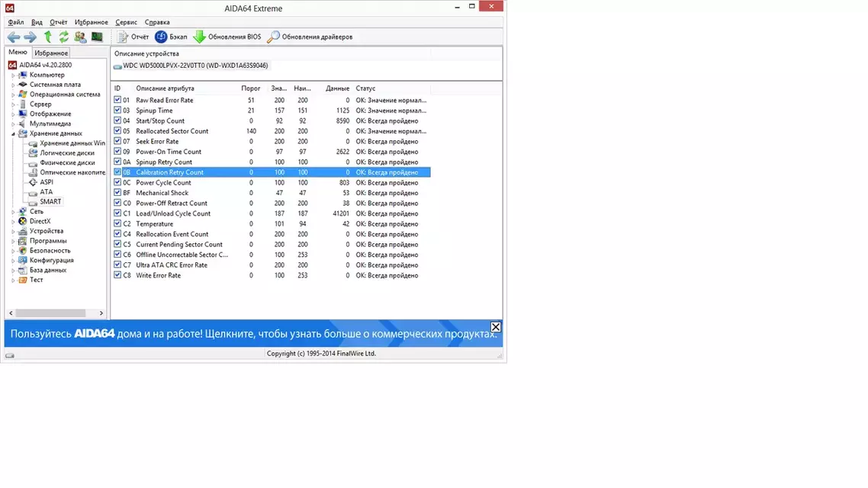Viewport: 868px width, 488px height.
Task: Open Обновления BIOS from toolbar
Action: (x=227, y=37)
